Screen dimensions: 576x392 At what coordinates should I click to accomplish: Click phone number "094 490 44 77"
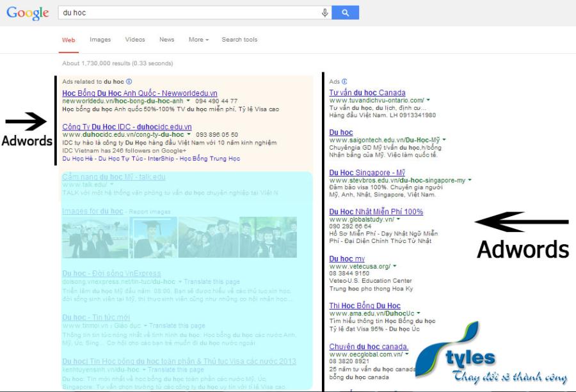216,100
